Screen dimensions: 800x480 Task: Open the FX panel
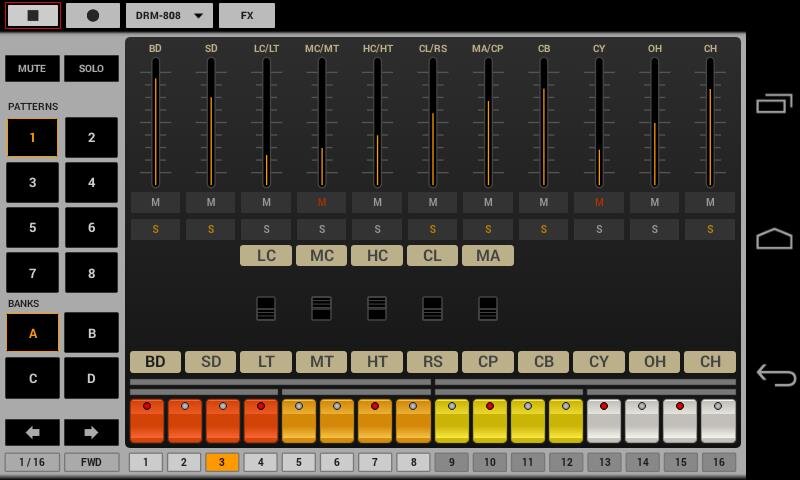tap(247, 15)
